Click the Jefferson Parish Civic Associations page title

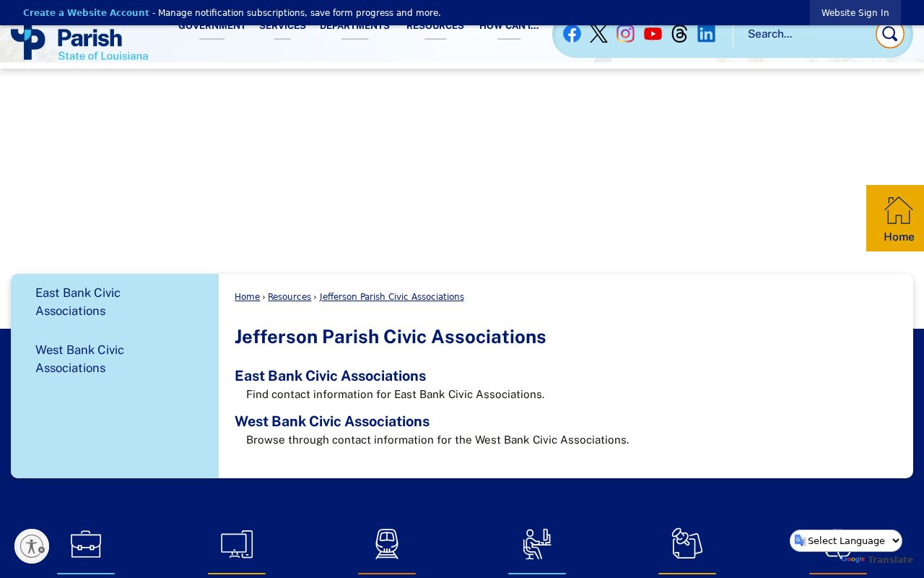click(391, 337)
